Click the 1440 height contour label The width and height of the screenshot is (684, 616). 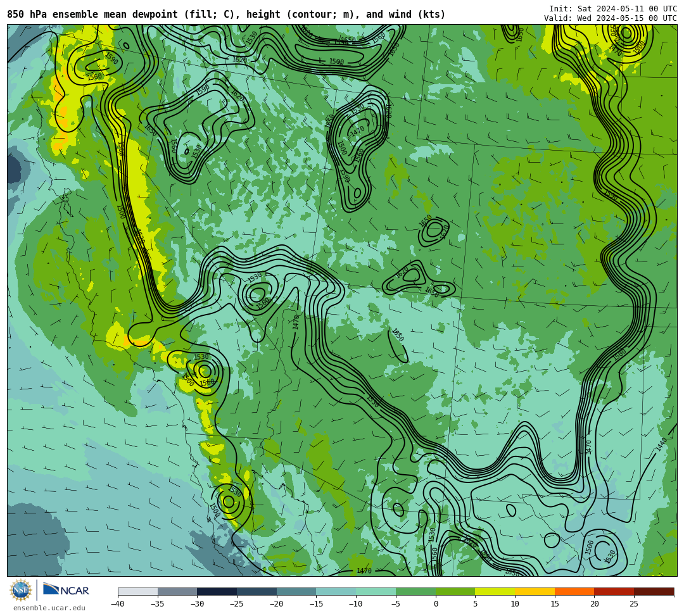(661, 444)
